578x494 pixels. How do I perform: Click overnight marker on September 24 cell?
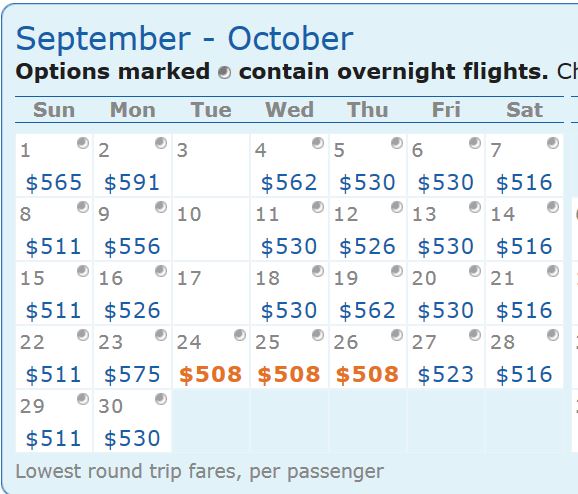pyautogui.click(x=240, y=335)
